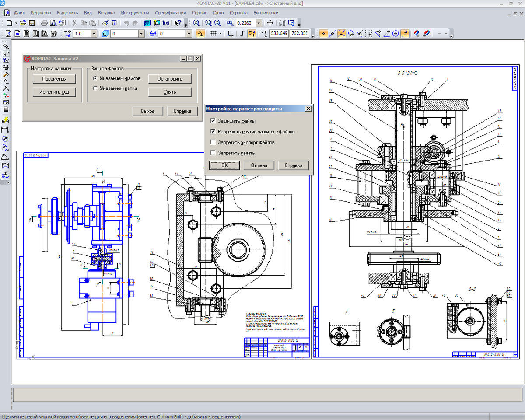Screen dimensions: 525x420
Task: Uncheck the 'Защищать файлы' checkbox
Action: tap(213, 121)
